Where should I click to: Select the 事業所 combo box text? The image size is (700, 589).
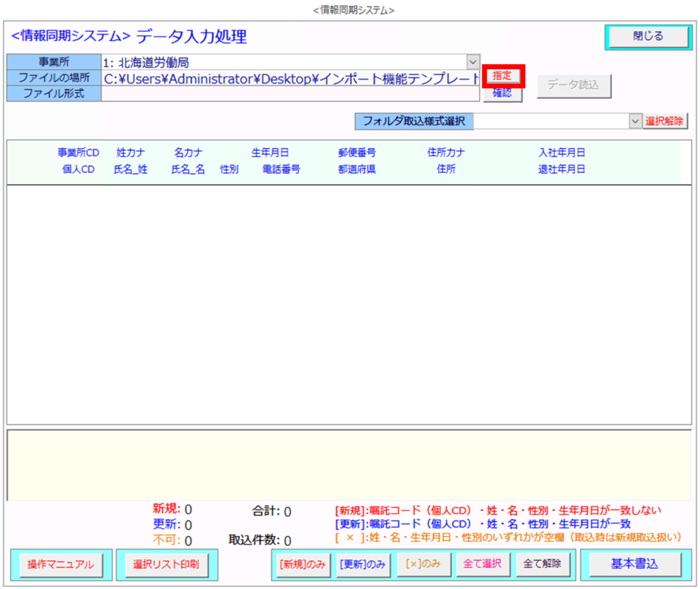284,62
